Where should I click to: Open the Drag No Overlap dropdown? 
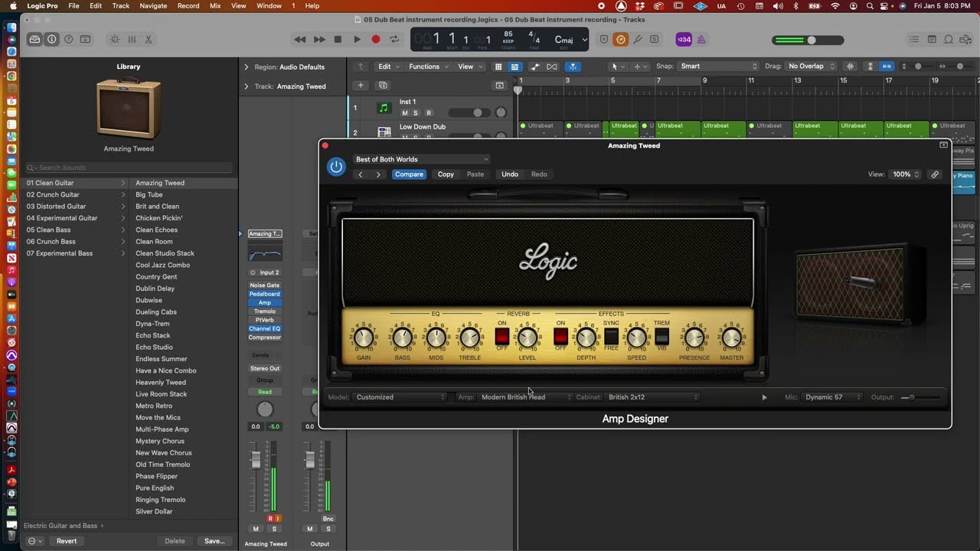point(811,67)
